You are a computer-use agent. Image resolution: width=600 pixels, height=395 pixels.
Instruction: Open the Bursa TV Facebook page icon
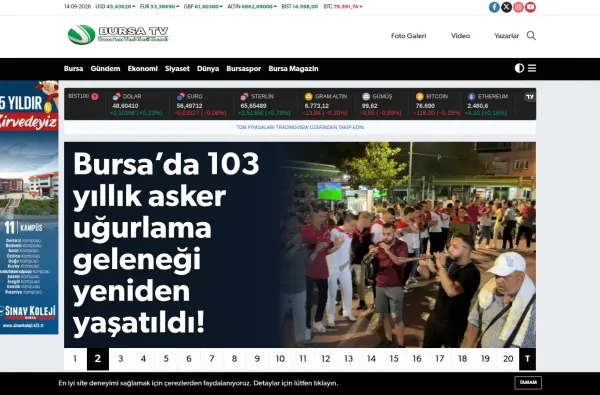[x=494, y=7]
